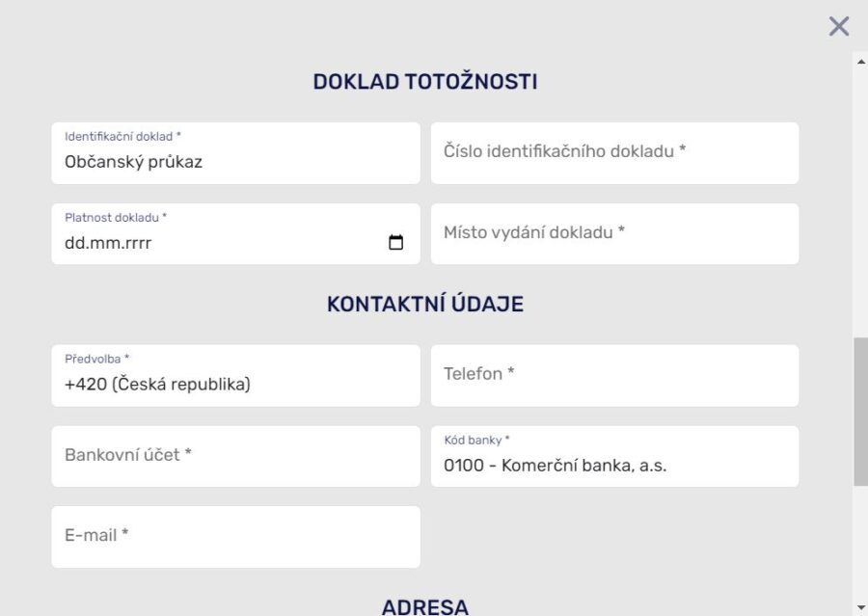
Task: Click the scrollbar up arrow
Action: [860, 60]
